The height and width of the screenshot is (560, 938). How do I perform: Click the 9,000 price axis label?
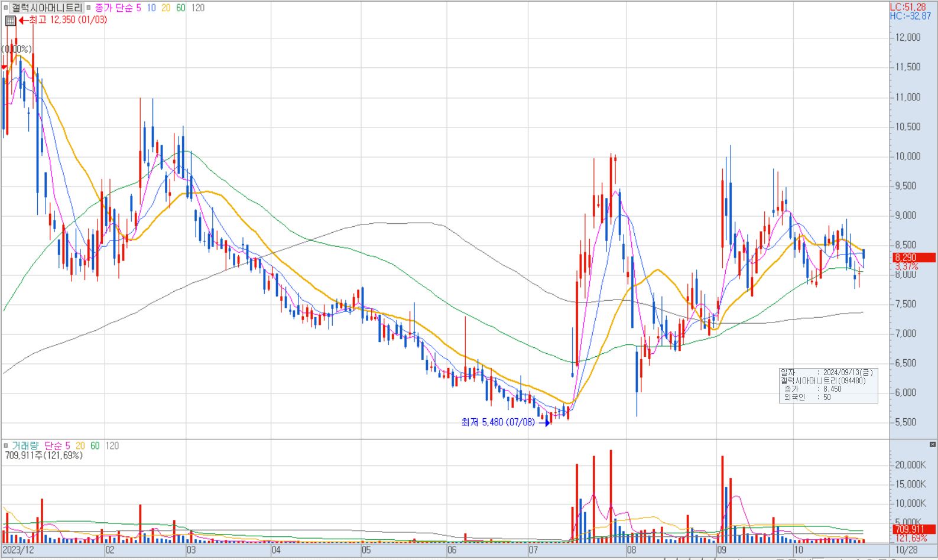point(905,215)
